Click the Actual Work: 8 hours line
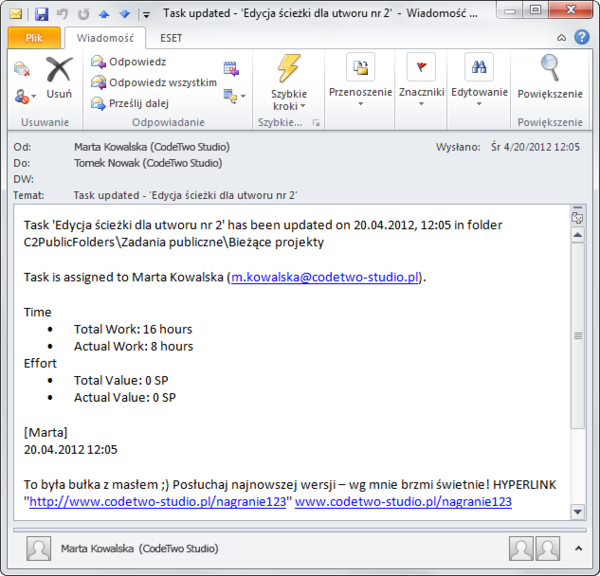 point(134,346)
